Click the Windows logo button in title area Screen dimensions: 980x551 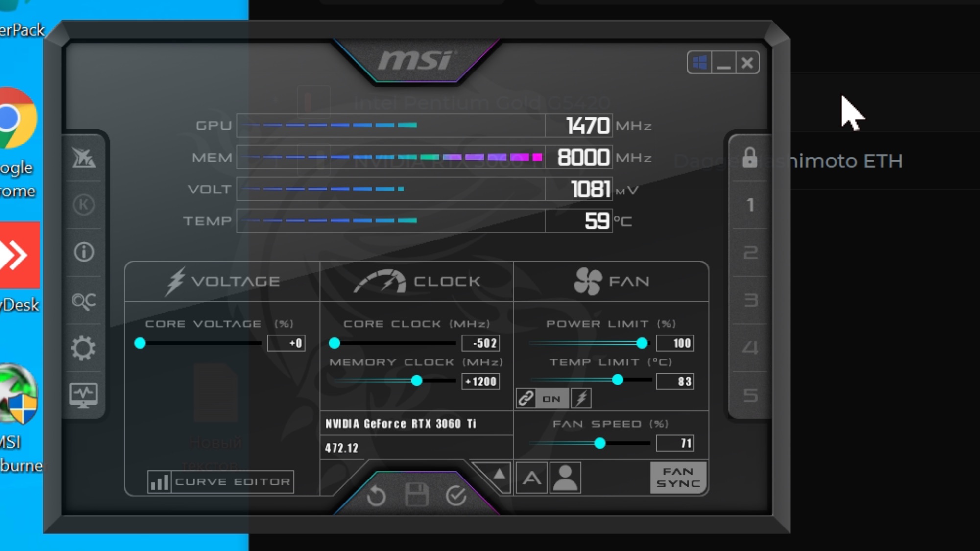point(699,62)
